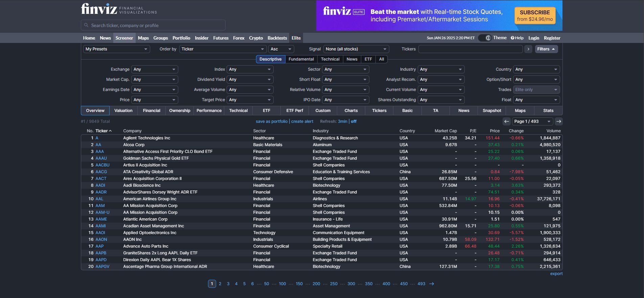Click save as portfolio link

pyautogui.click(x=272, y=121)
